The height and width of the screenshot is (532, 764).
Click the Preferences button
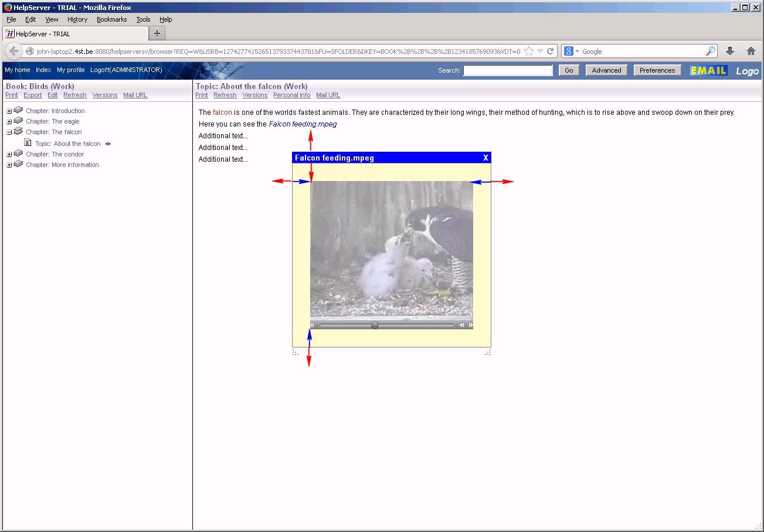pos(657,70)
